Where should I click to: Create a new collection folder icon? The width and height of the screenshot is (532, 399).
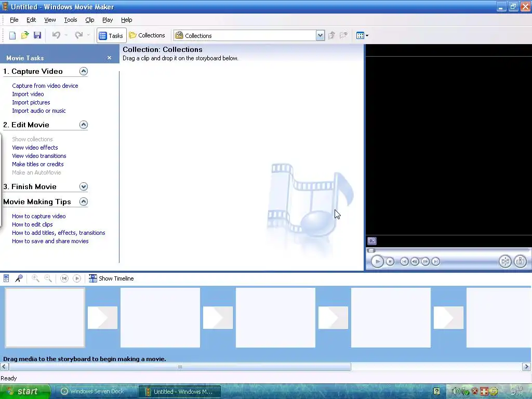coord(344,35)
